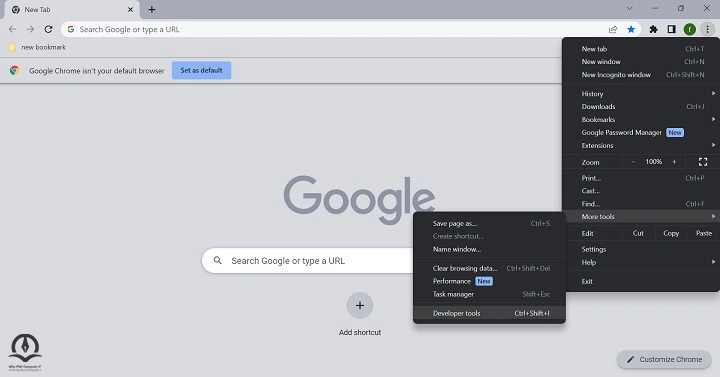Close the New Tab tab
This screenshot has width=720, height=377.
pyautogui.click(x=130, y=9)
